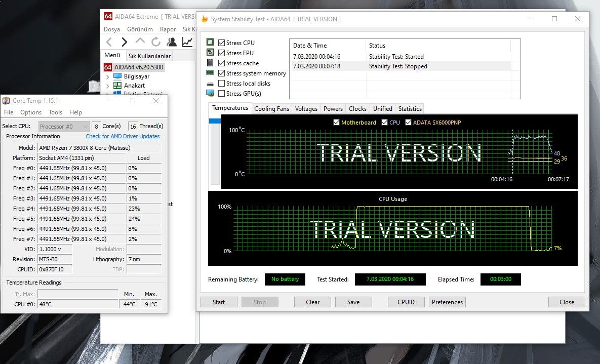This screenshot has width=600, height=364.
Task: Enable the Stress GPU(s) checkbox
Action: click(x=221, y=94)
